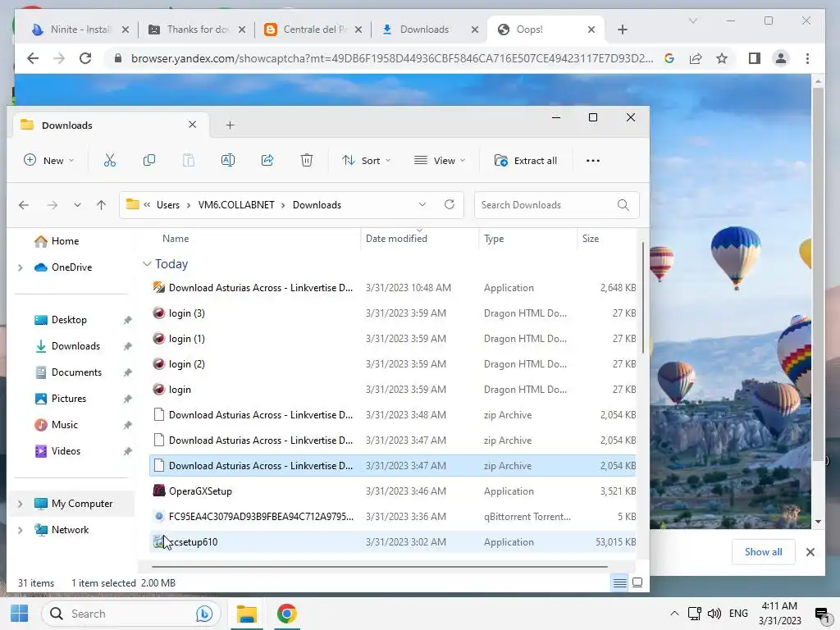The height and width of the screenshot is (630, 840).
Task: Open Desktop in navigation pane
Action: [69, 320]
